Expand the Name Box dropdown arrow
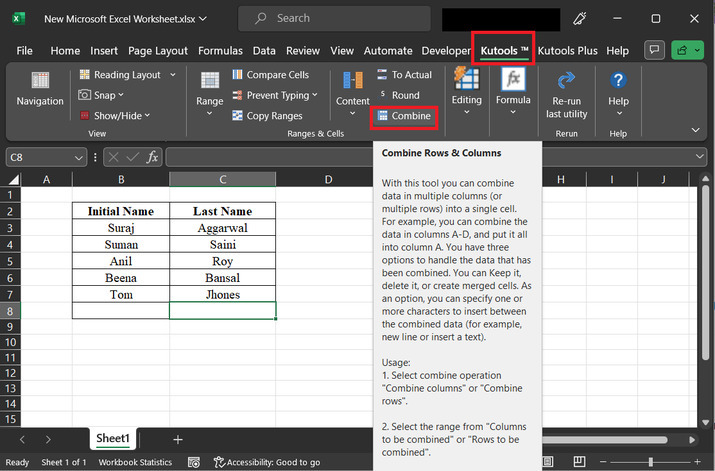Screen dimensions: 715x471 coord(79,157)
